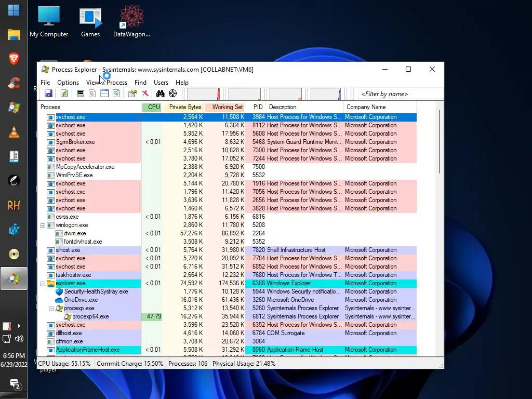
Task: Click the 47.79 CPU value cell
Action: [x=152, y=316]
